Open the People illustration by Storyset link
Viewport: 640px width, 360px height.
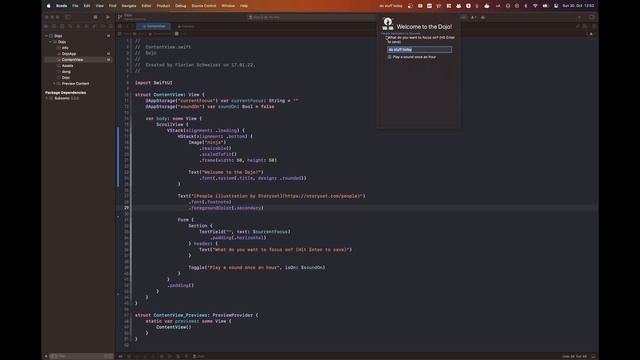click(x=401, y=33)
